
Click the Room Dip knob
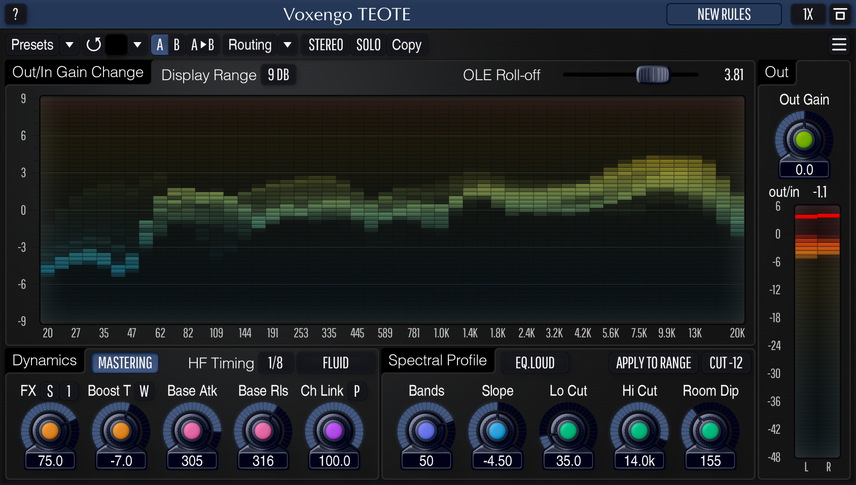(x=710, y=431)
